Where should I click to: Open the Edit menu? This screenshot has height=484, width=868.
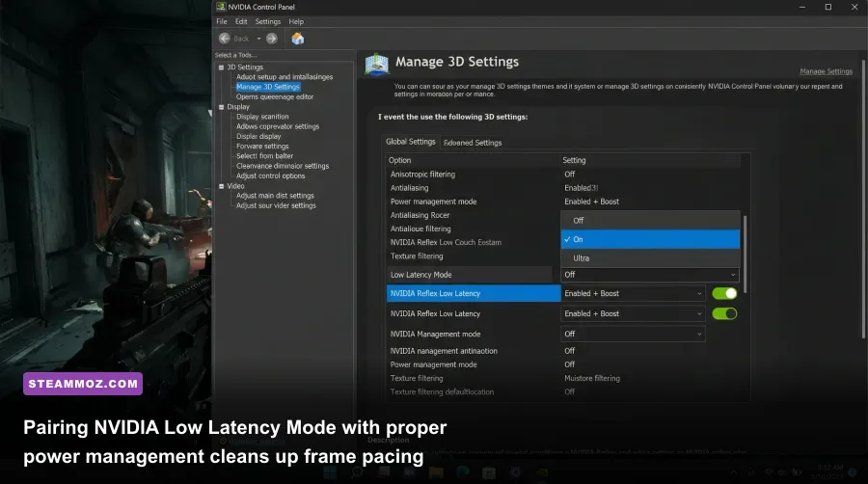click(241, 21)
